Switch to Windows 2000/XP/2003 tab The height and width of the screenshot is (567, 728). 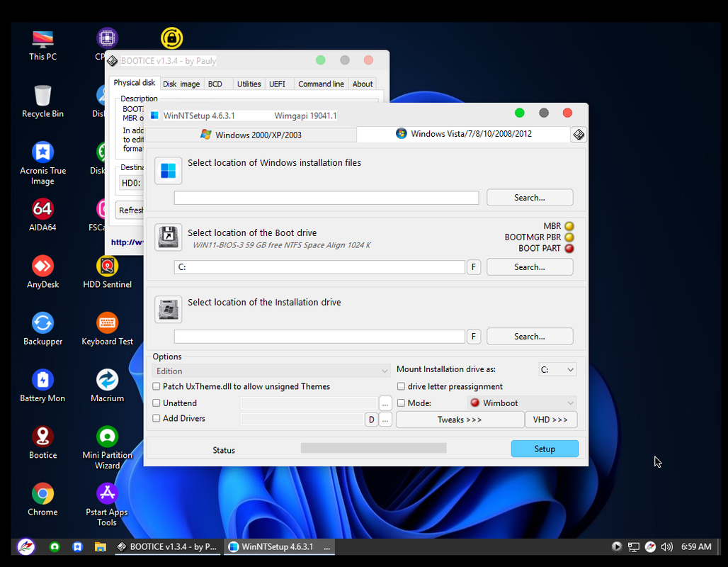point(251,135)
